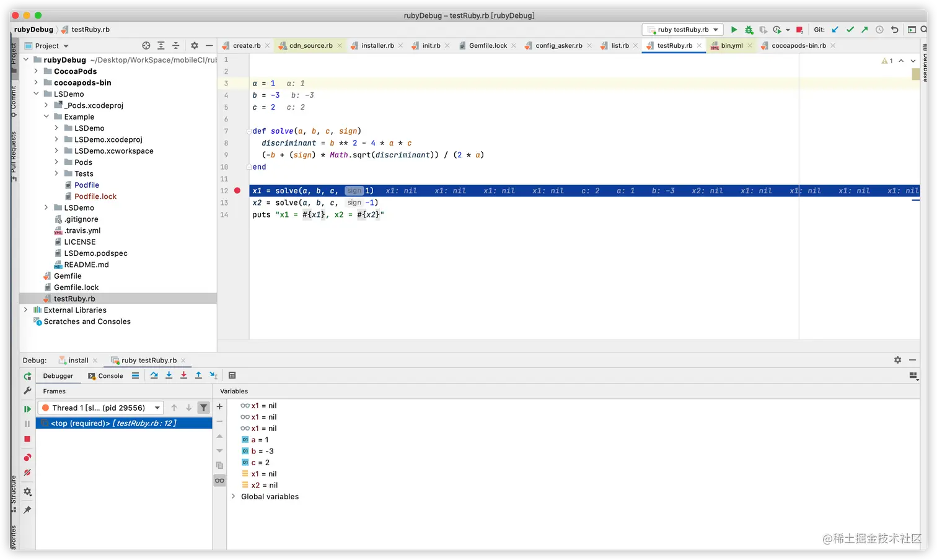Screen dimensions: 937x560
Task: Open the ruby testRuby.rb run configuration dropdown
Action: [x=684, y=30]
